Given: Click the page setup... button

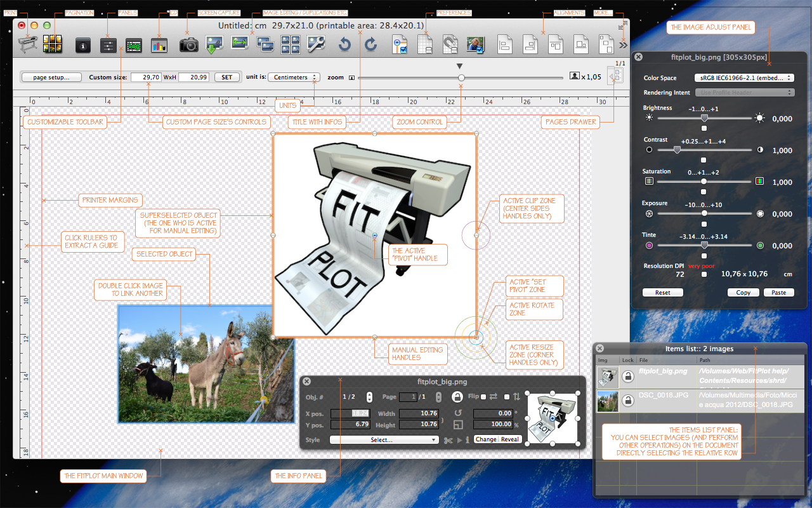Looking at the screenshot, I should coord(51,77).
